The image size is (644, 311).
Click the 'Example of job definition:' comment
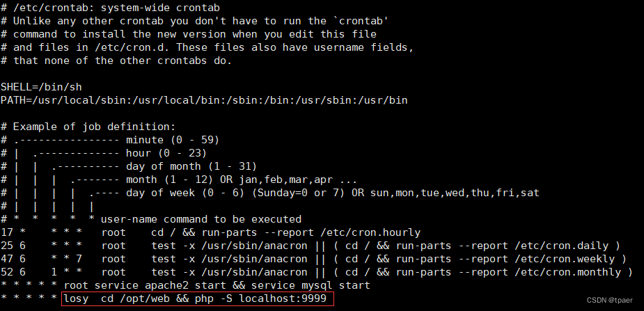click(88, 127)
